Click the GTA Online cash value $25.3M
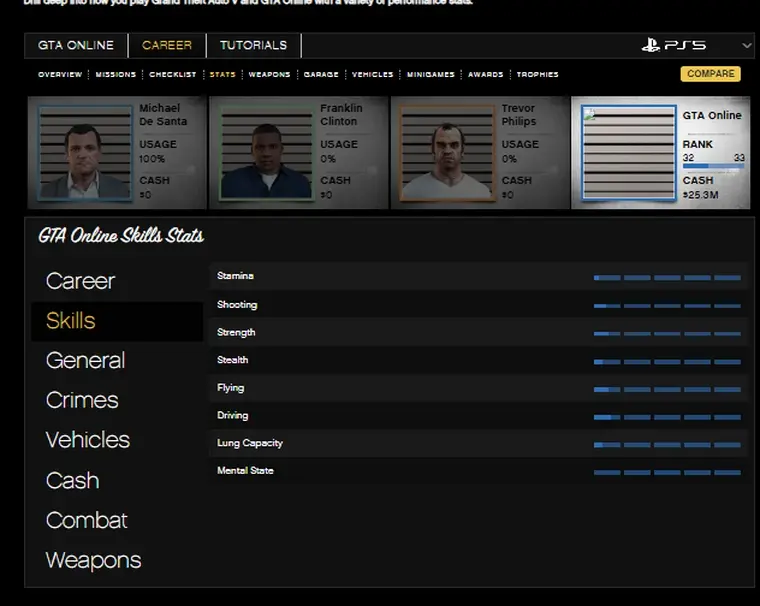Screen dimensions: 760x606 pyautogui.click(x=700, y=195)
